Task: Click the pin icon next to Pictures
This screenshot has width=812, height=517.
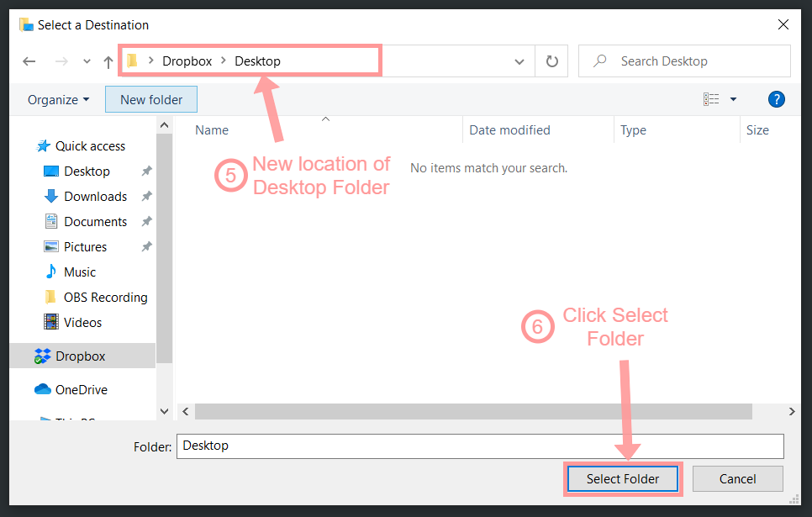Action: (146, 246)
